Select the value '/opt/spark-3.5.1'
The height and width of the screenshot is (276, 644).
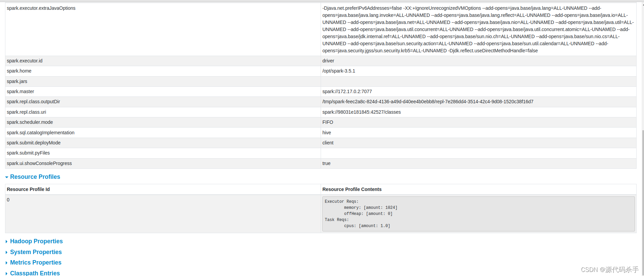tap(339, 71)
